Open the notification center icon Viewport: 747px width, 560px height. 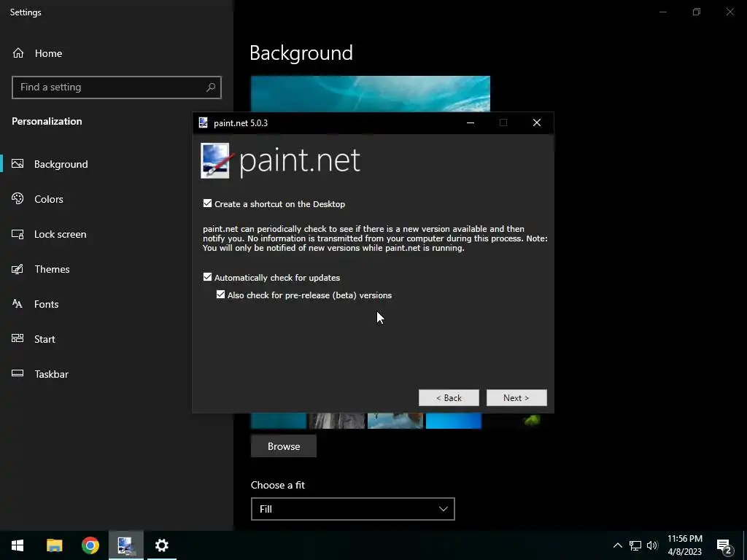(724, 546)
